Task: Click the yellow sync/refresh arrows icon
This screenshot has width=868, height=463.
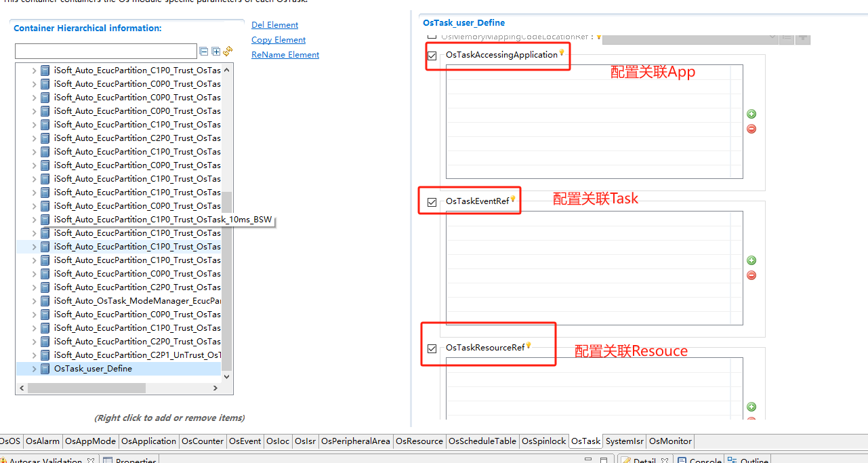Action: (228, 51)
